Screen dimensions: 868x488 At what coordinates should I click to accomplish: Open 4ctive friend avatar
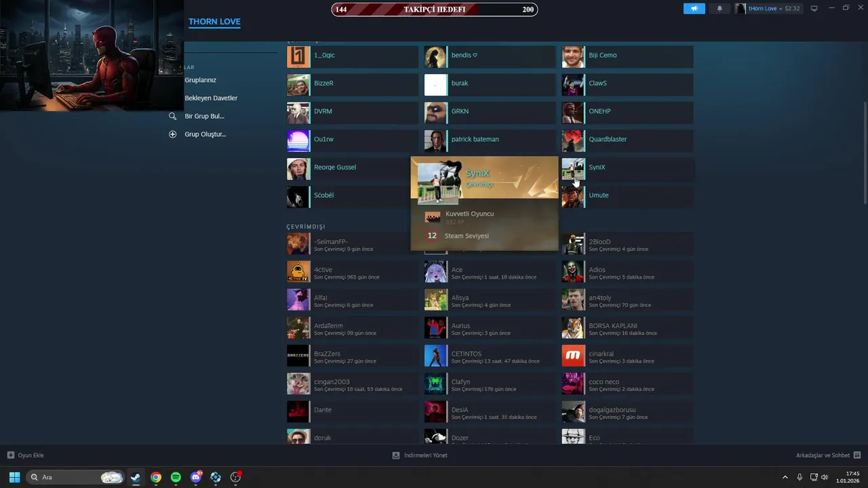[298, 272]
